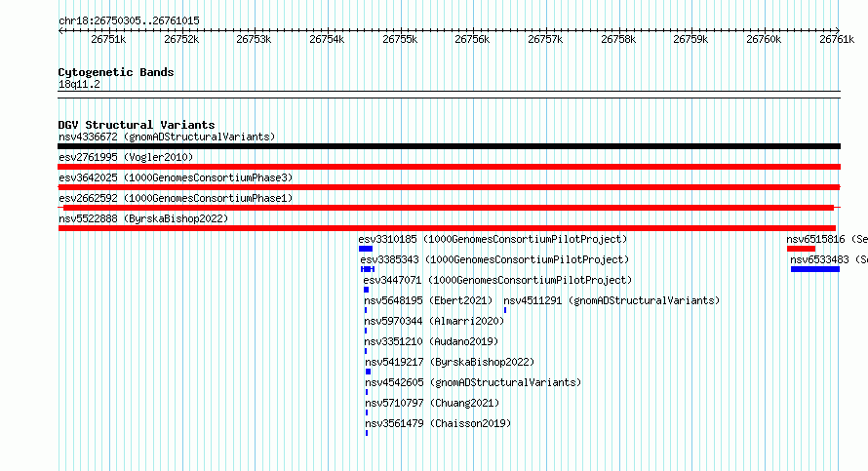Open variant esv3385343 PilotProject label

pos(494,259)
